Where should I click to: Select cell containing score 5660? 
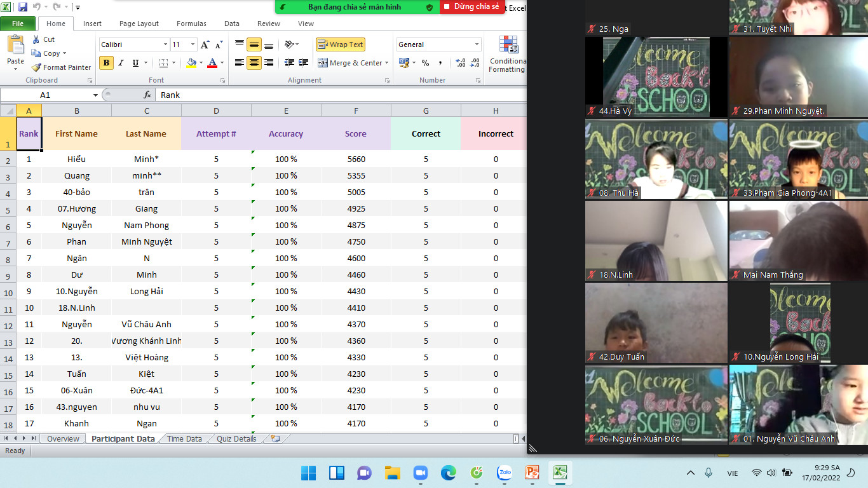(356, 159)
